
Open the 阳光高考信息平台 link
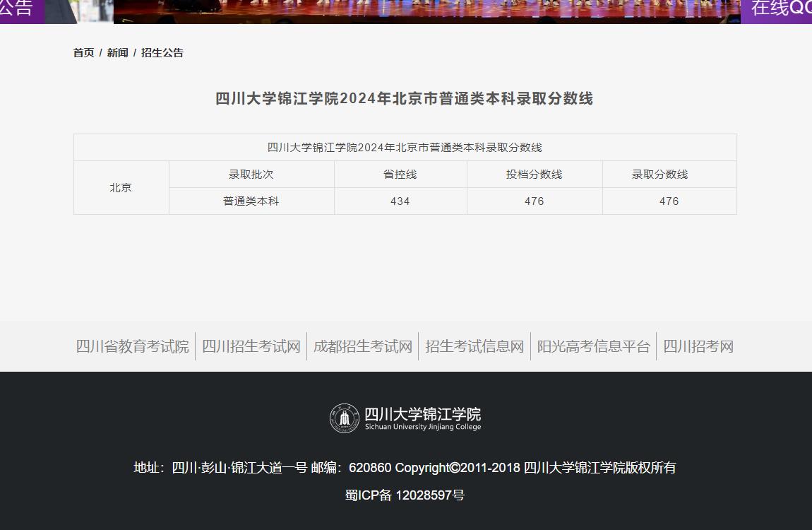[x=593, y=346]
